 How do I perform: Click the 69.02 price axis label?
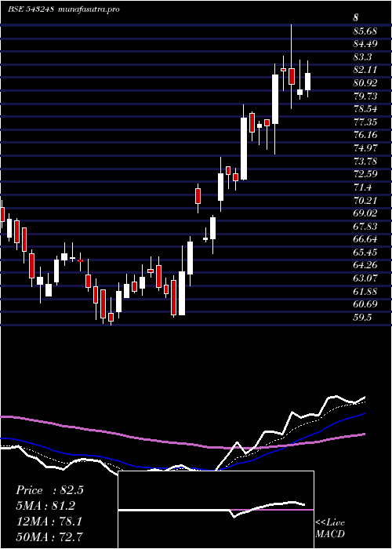(365, 213)
